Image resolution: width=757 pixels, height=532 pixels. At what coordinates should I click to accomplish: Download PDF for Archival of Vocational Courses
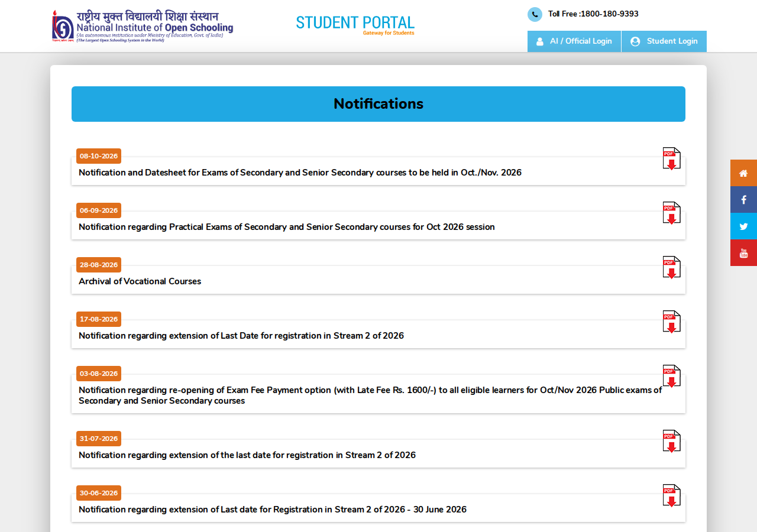click(671, 267)
